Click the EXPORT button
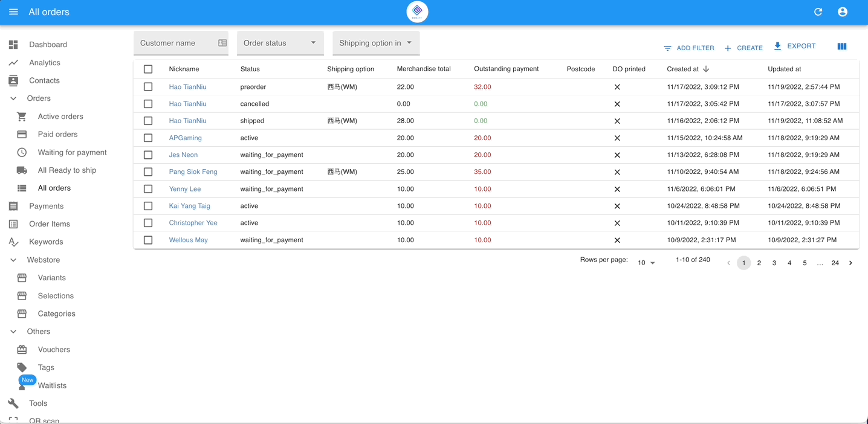The image size is (868, 424). [x=795, y=46]
